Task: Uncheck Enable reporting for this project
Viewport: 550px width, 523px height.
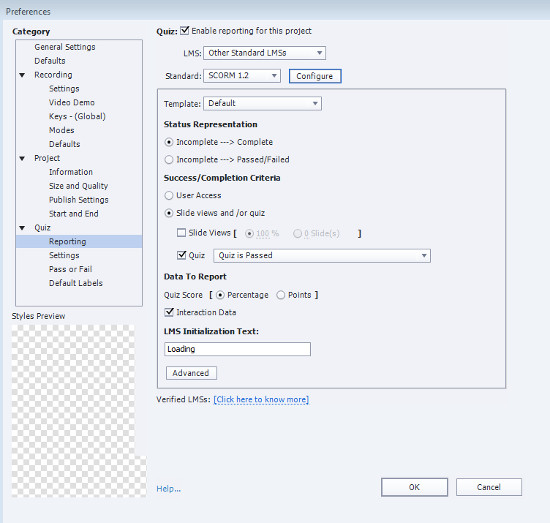Action: coord(185,31)
